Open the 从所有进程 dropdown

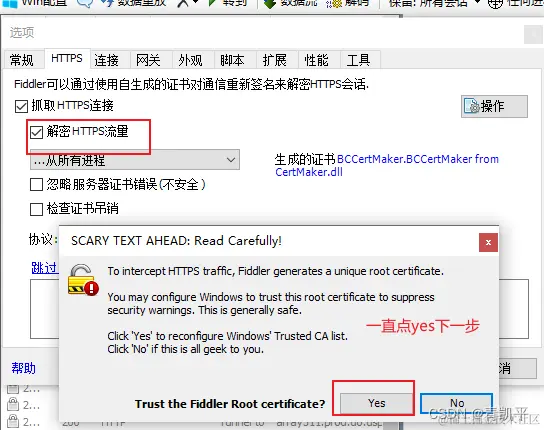pyautogui.click(x=135, y=160)
